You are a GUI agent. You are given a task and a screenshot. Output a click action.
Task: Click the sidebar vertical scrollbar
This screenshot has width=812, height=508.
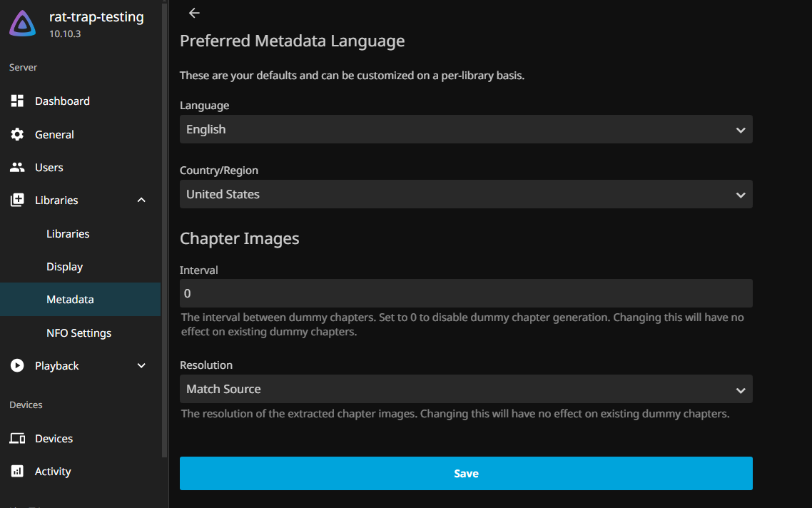(x=165, y=214)
